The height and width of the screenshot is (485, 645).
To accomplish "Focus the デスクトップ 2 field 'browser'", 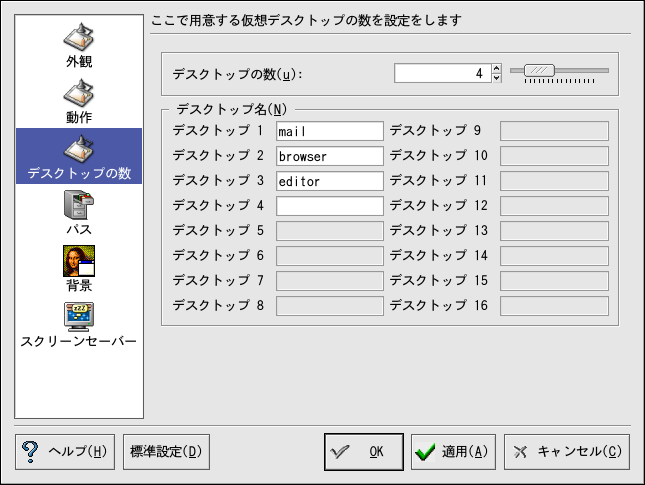I will pyautogui.click(x=329, y=156).
